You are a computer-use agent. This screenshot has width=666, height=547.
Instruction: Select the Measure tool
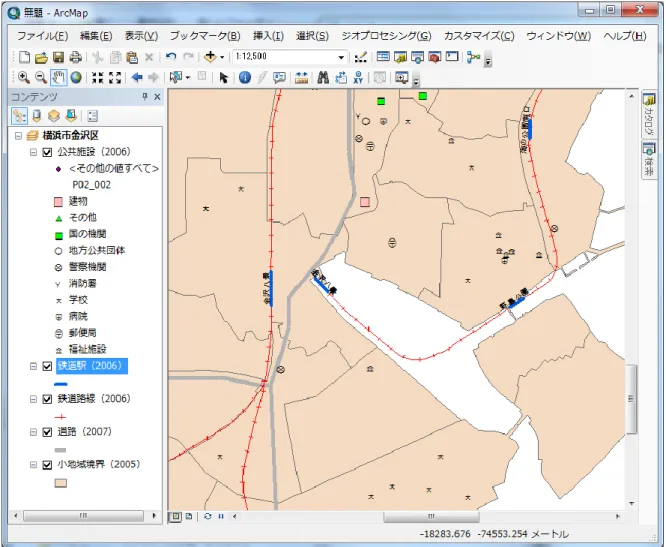click(x=301, y=77)
